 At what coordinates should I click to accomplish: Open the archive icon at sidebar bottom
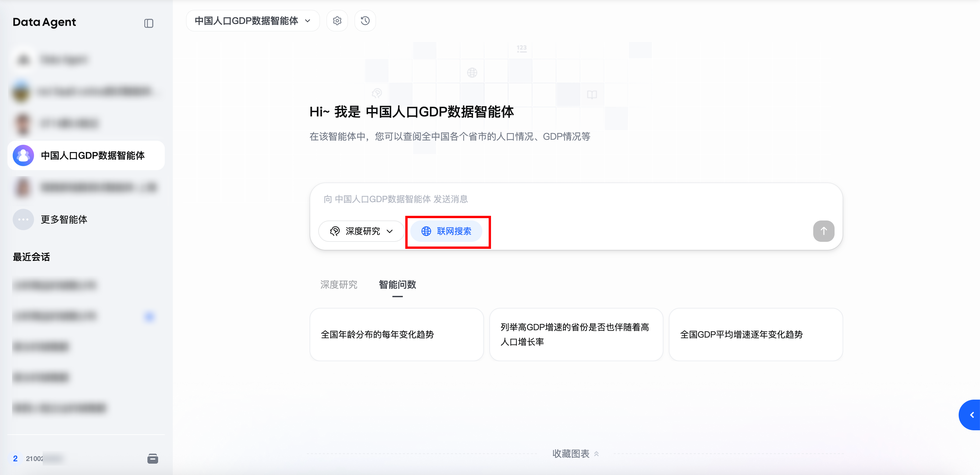tap(152, 459)
